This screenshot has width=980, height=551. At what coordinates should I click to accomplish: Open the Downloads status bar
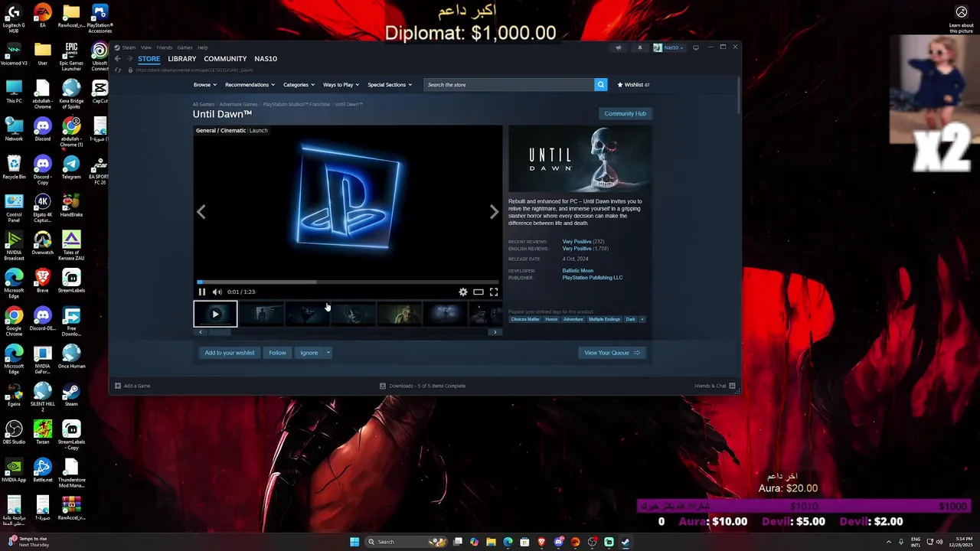(x=423, y=386)
